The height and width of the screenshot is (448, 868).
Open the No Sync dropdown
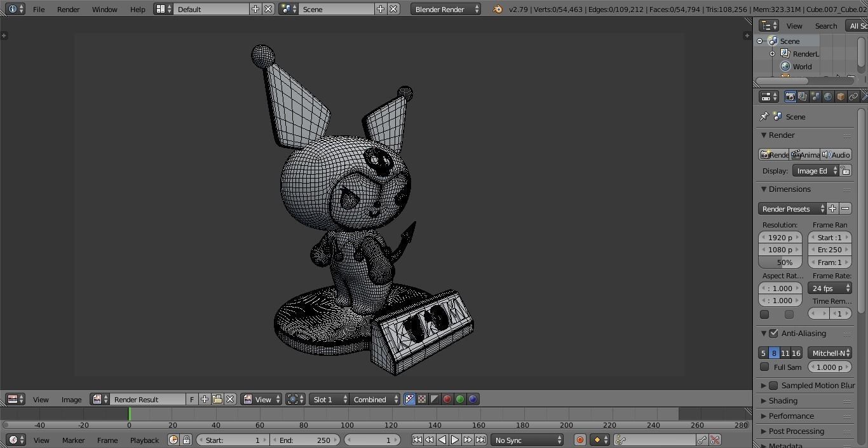tap(527, 440)
